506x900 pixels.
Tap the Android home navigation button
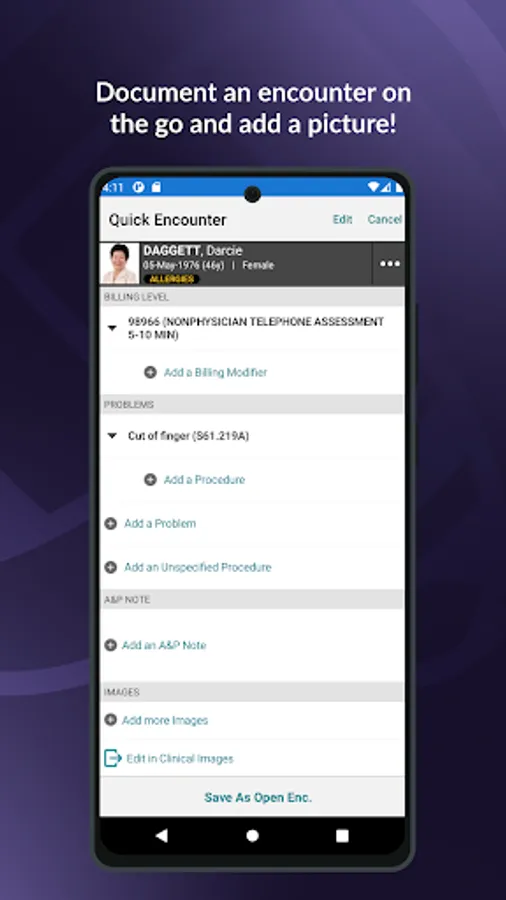(252, 836)
